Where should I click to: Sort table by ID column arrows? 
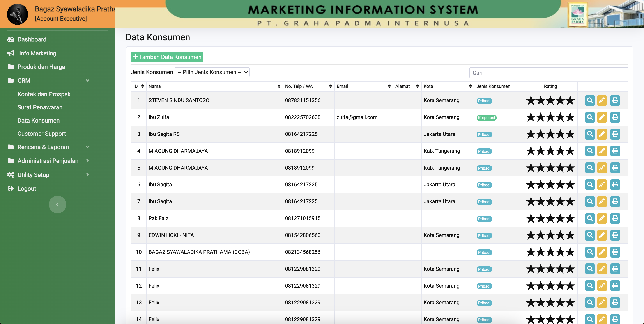pyautogui.click(x=142, y=86)
